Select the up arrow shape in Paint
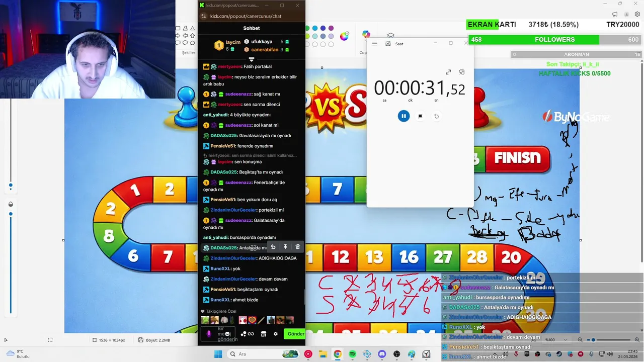 [x=192, y=36]
